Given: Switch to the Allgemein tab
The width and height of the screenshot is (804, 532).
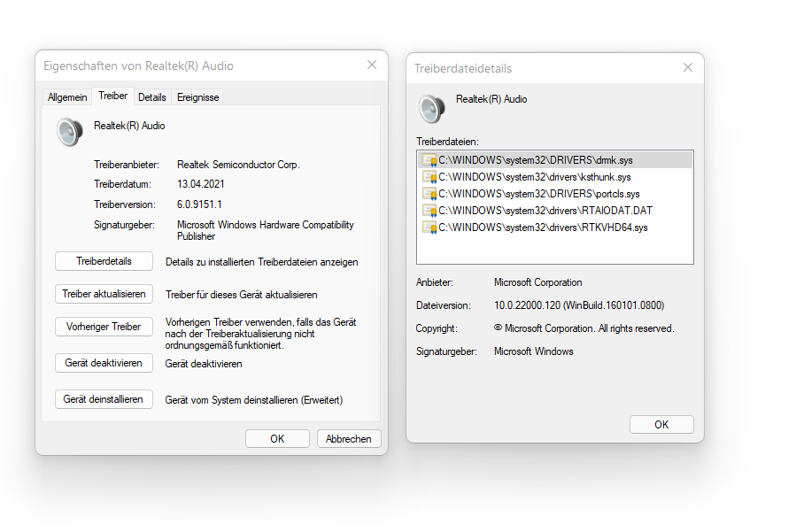Looking at the screenshot, I should point(67,97).
